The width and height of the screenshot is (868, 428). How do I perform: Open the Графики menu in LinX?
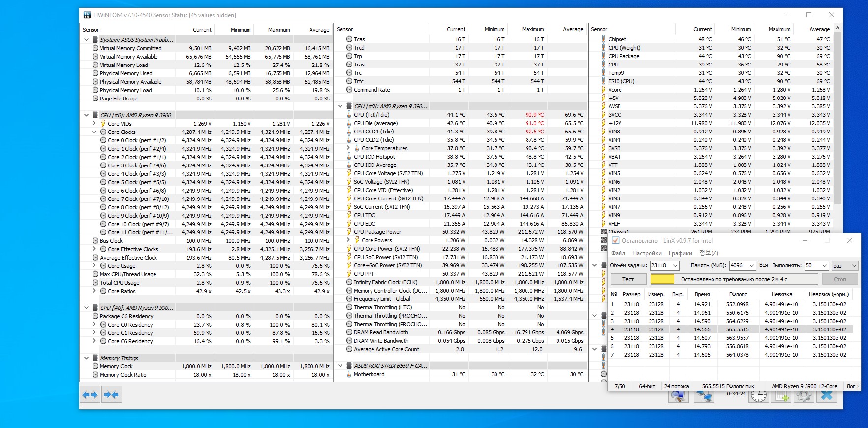click(681, 253)
